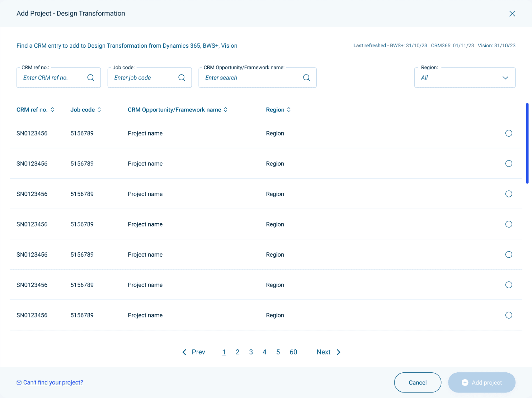Select the radio button in the third table row
Screen dimensions: 532x398
coord(509,194)
